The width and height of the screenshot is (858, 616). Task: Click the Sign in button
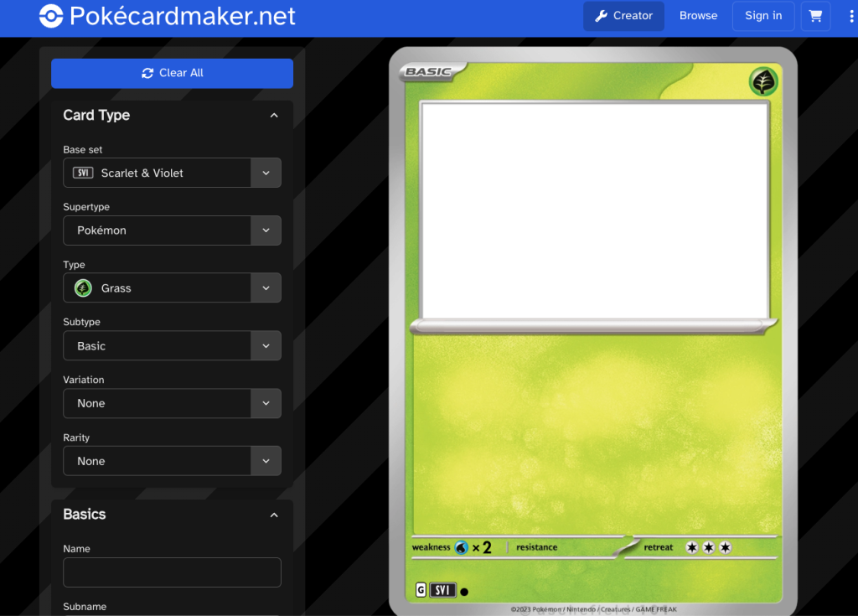[x=763, y=16]
